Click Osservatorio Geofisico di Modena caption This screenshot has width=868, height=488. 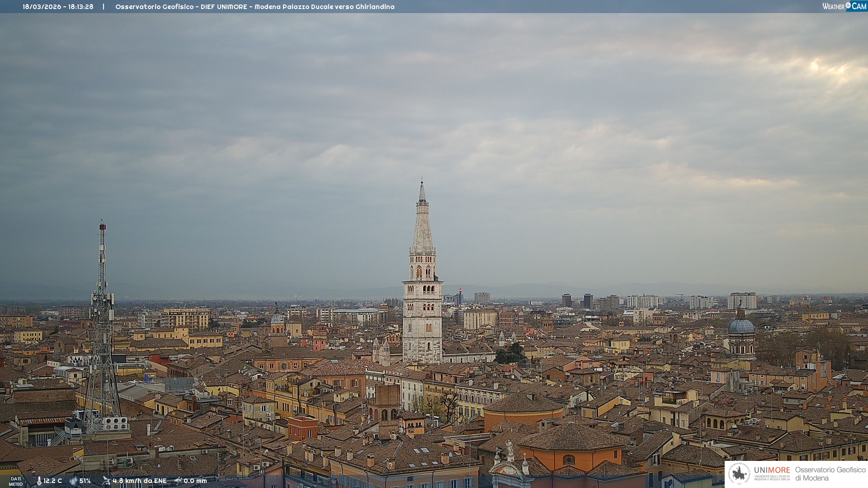830,474
